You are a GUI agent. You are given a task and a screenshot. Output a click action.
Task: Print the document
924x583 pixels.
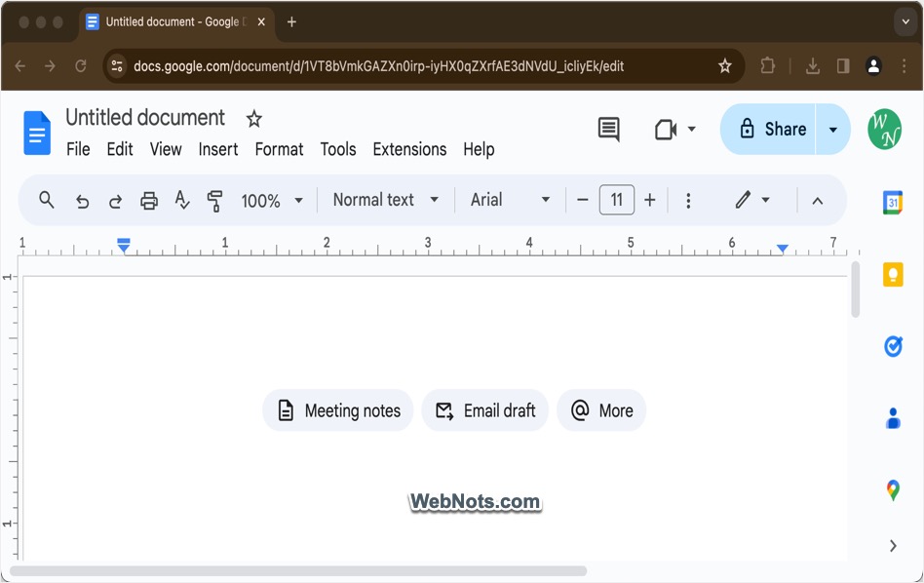pyautogui.click(x=148, y=200)
